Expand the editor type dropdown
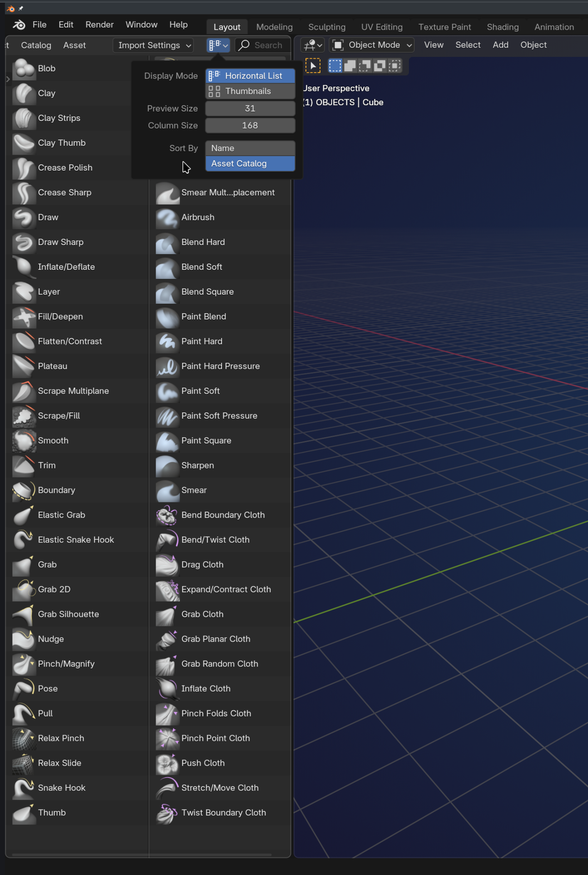Viewport: 588px width, 875px height. point(313,45)
